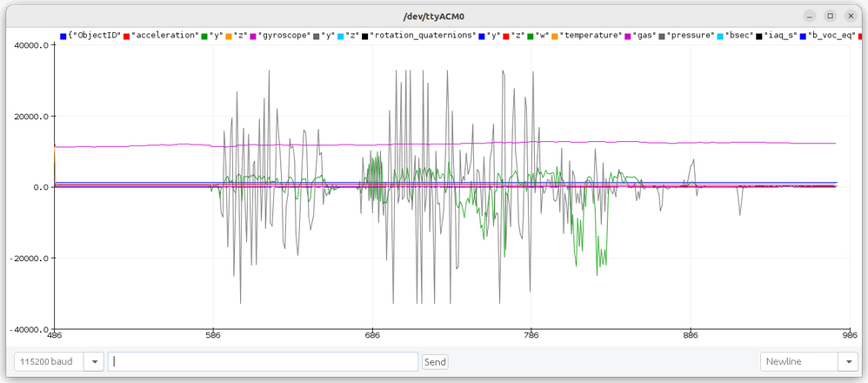Select the "rotation_quaternions" legend label
This screenshot has height=383, width=868.
[423, 36]
